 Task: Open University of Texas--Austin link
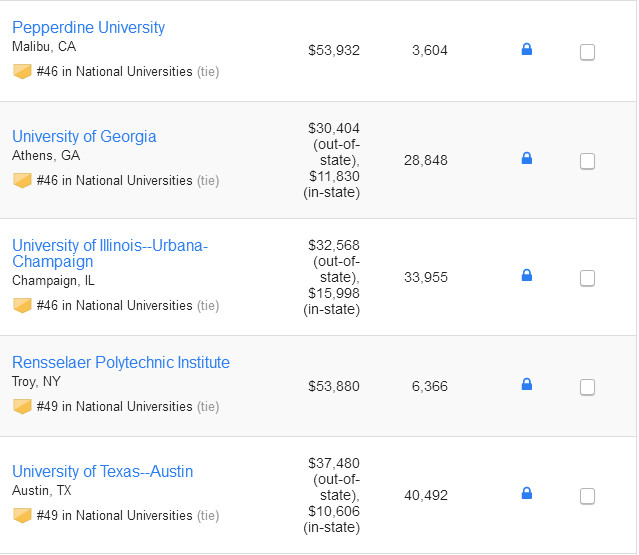(x=103, y=471)
